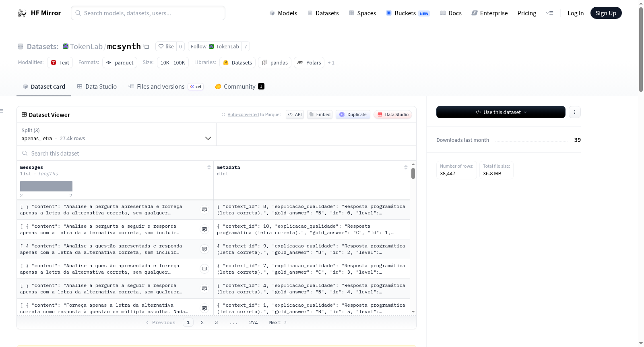
Task: Click the page vertical scrollbar thumb
Action: [641, 49]
